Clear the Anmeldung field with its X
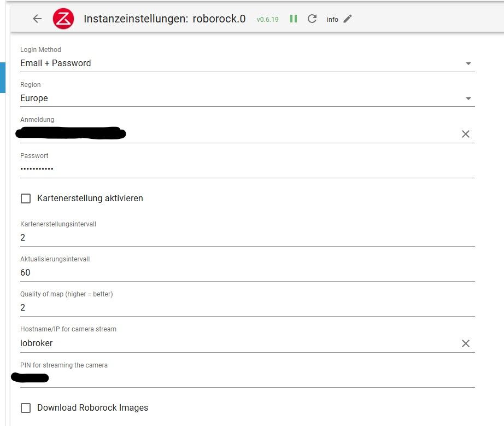The width and height of the screenshot is (504, 426). coord(465,134)
